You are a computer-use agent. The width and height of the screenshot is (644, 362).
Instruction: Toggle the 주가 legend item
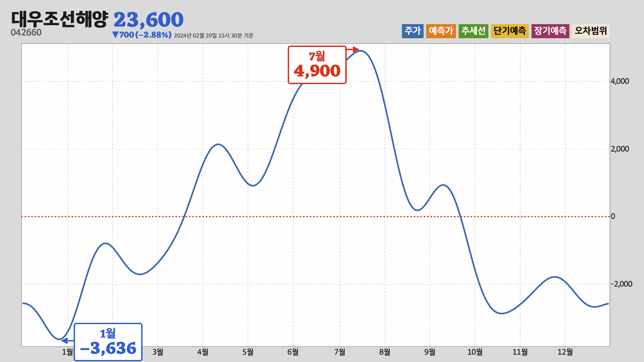(x=413, y=31)
